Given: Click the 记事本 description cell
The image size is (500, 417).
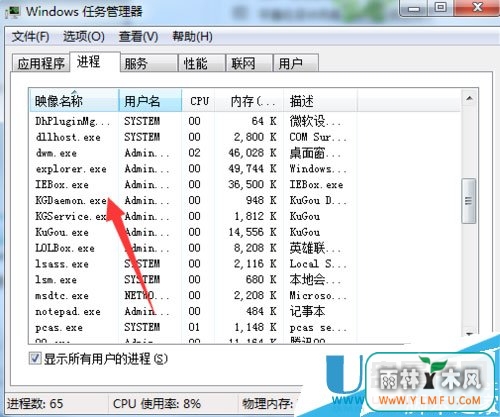Looking at the screenshot, I should [307, 312].
